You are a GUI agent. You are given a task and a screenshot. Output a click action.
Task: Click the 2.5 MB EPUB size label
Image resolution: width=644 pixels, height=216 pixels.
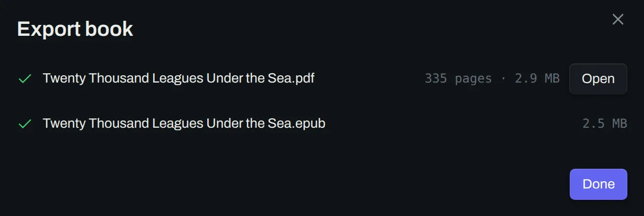(x=605, y=124)
